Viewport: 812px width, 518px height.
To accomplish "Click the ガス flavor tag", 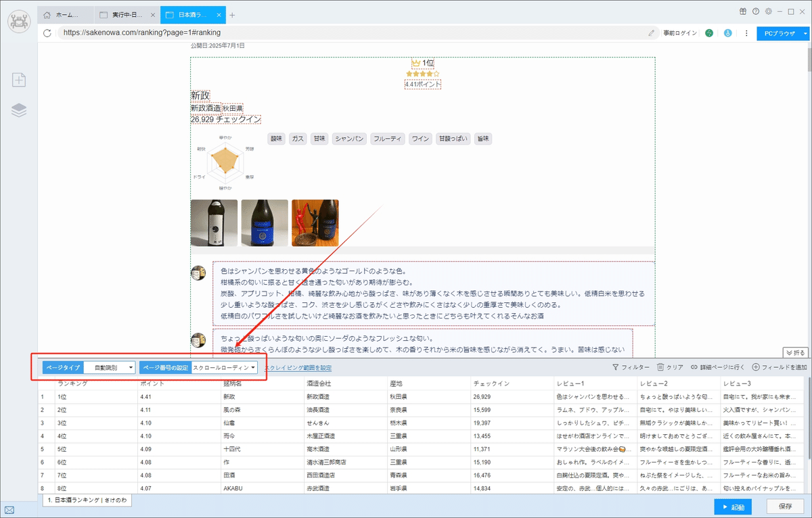I will [x=298, y=139].
